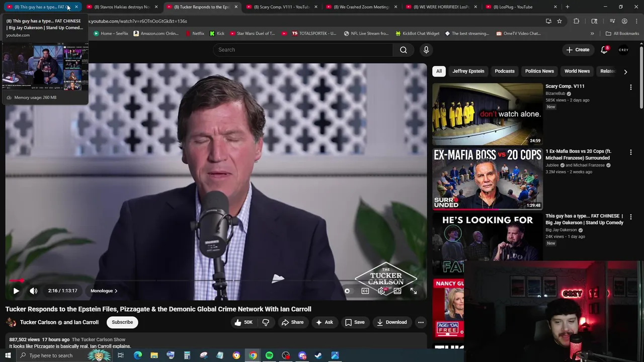Open Steam from the taskbar
Viewport: 644px width, 362px height.
(318, 355)
